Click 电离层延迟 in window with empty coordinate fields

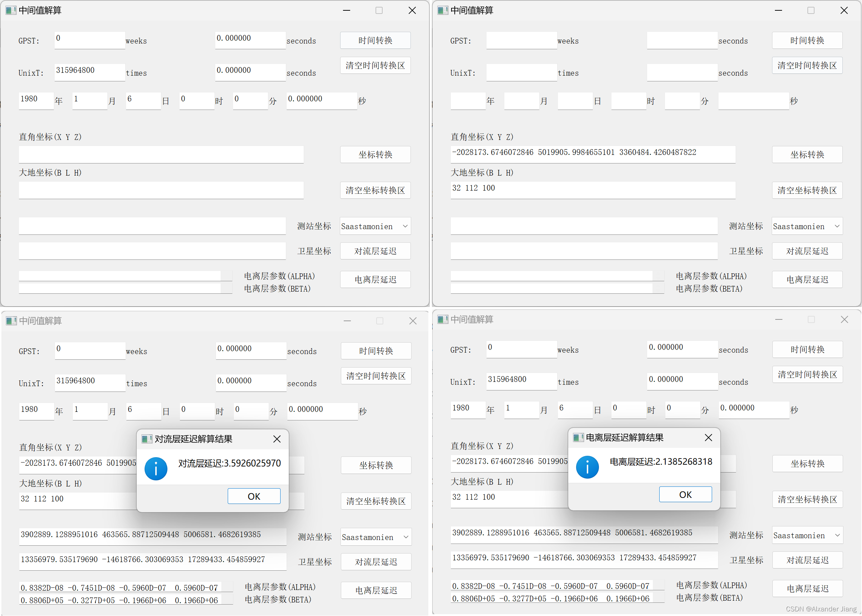375,279
